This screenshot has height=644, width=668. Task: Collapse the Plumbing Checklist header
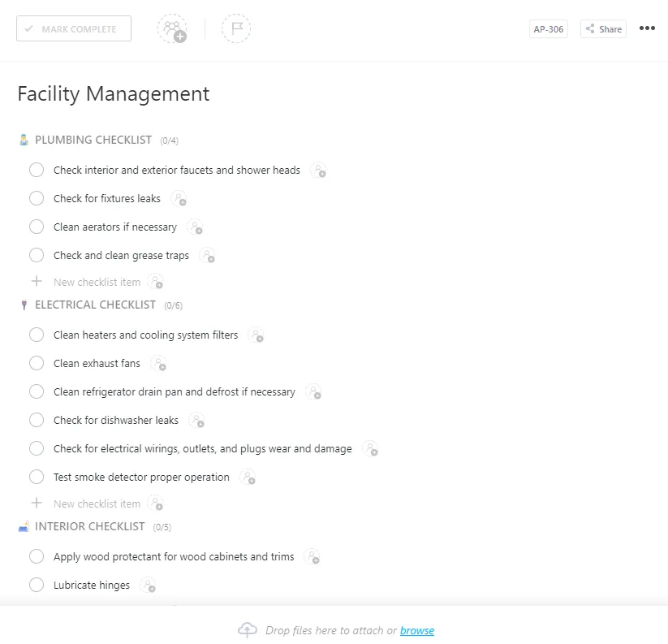(x=93, y=140)
